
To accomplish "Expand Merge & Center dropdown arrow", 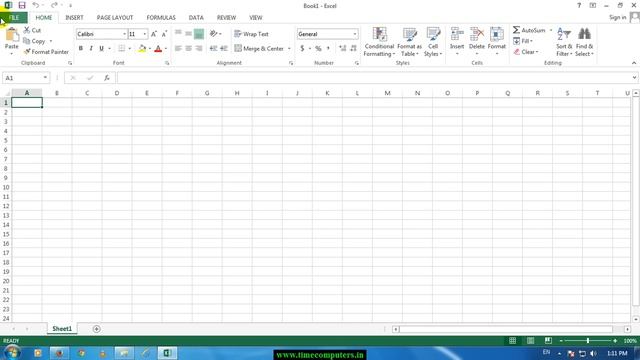I will (289, 49).
